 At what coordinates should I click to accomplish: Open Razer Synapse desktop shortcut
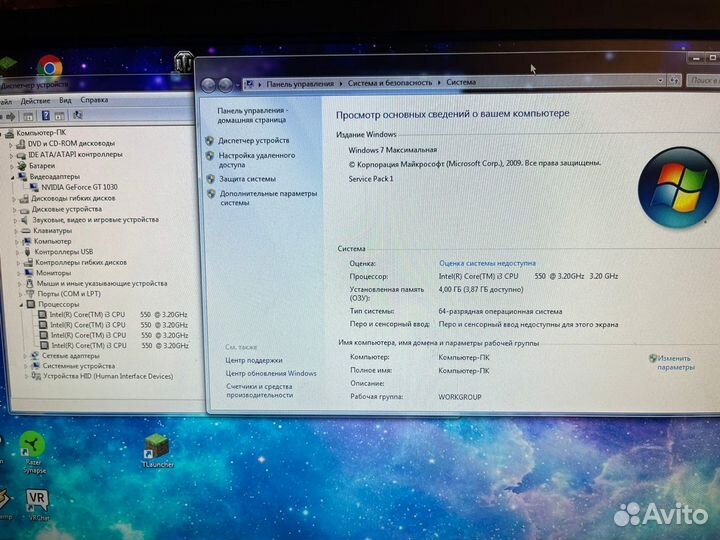click(33, 452)
